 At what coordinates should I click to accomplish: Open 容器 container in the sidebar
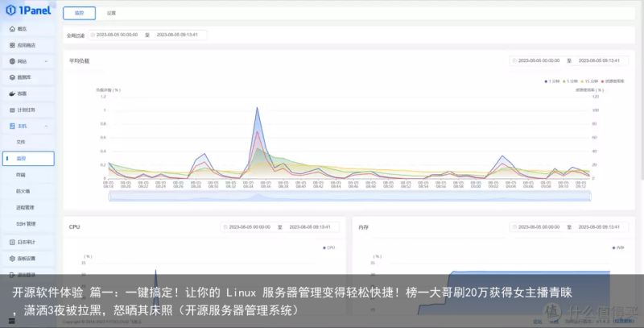28,93
